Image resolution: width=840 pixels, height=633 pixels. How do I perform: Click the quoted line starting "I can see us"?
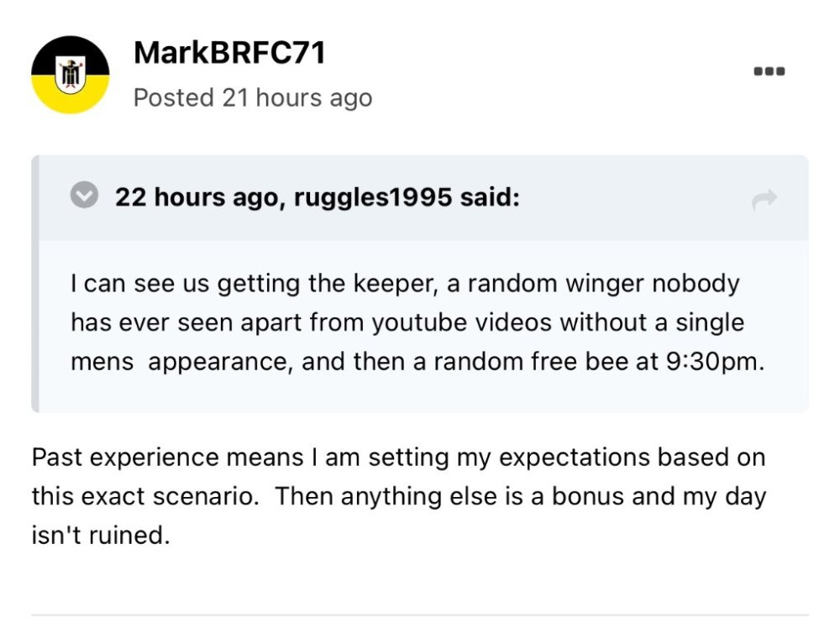click(x=405, y=283)
